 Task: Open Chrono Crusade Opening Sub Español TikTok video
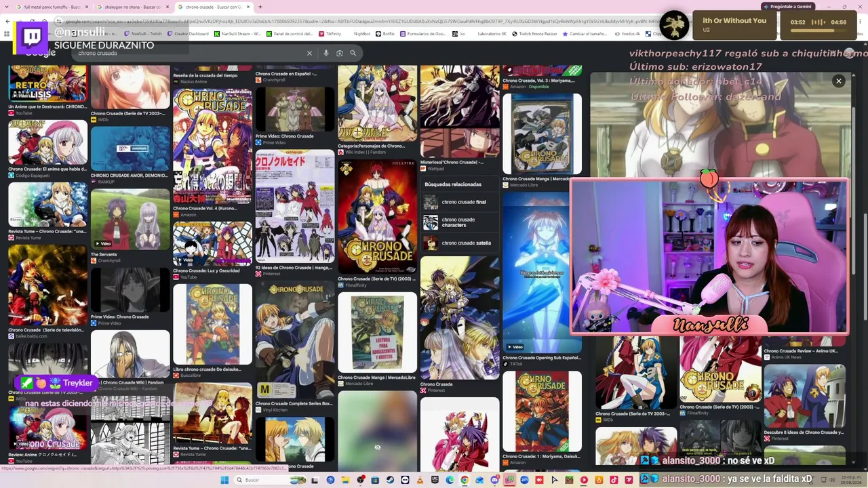[542, 272]
